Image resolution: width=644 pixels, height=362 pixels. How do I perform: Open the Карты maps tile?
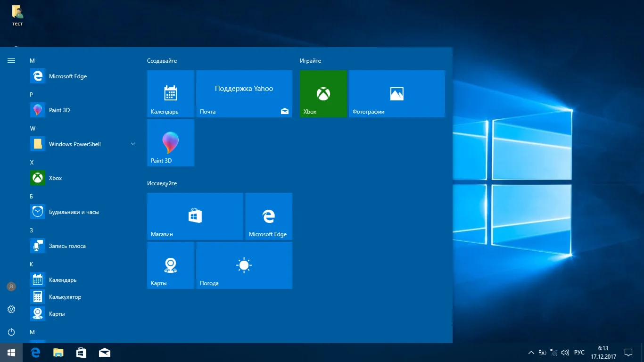[x=171, y=265]
